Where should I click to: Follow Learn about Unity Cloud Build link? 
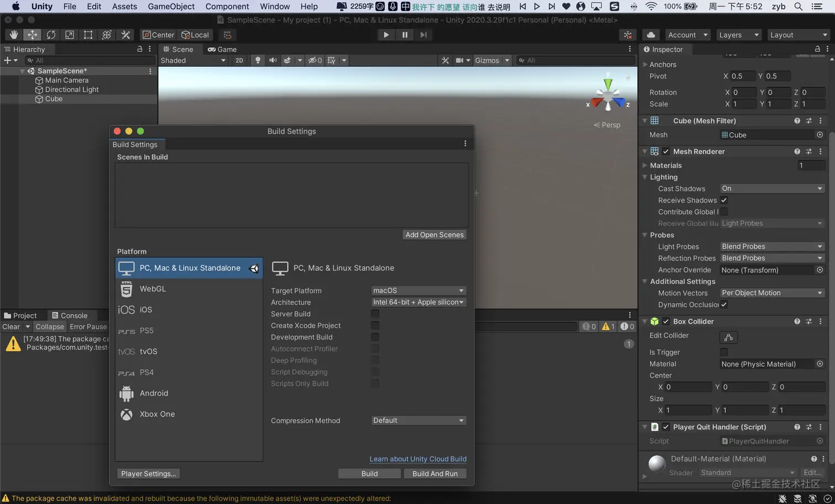(418, 459)
